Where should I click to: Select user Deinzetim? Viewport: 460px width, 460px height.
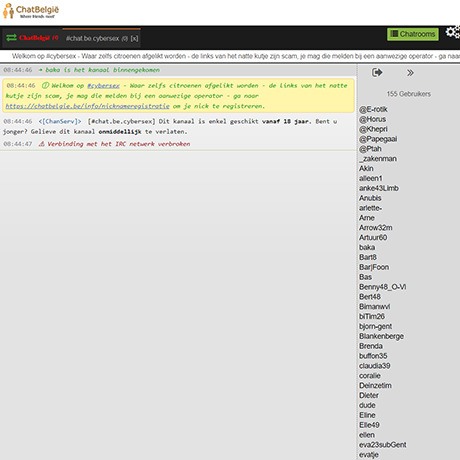tap(375, 386)
